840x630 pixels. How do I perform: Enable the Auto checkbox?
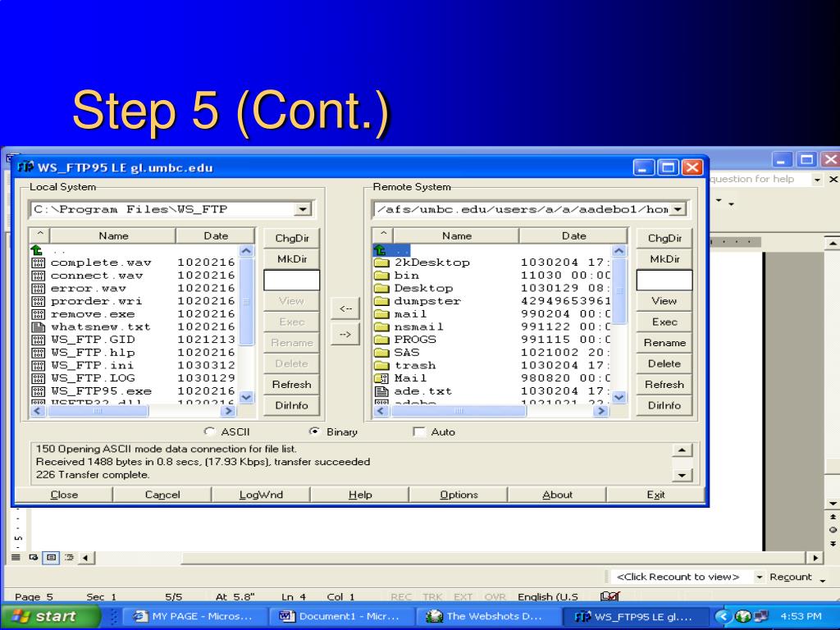419,431
